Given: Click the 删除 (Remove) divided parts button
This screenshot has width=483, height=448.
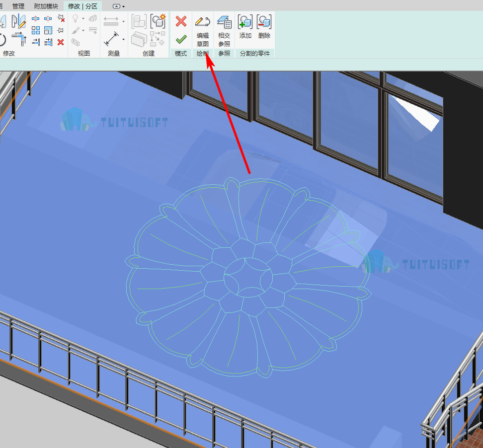Looking at the screenshot, I should (264, 27).
